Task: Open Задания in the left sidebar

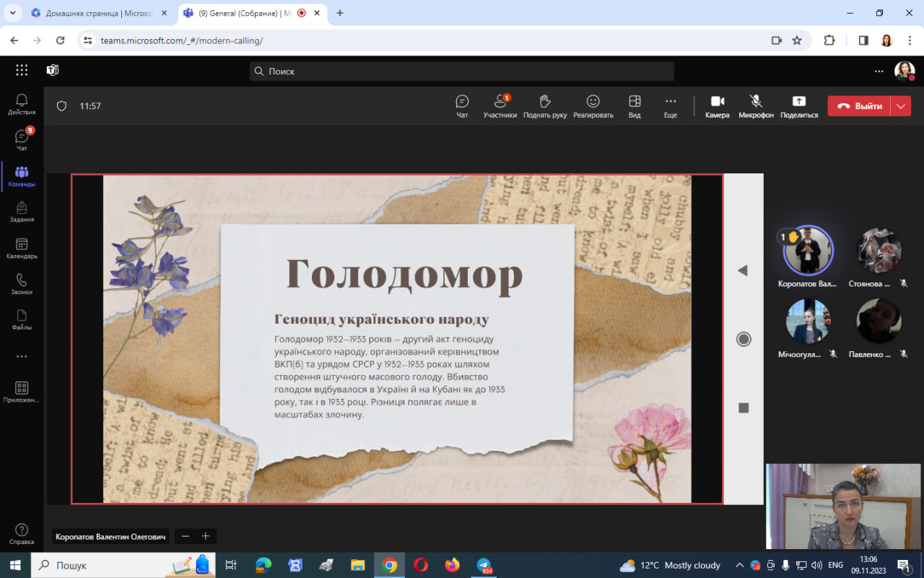Action: (x=22, y=212)
